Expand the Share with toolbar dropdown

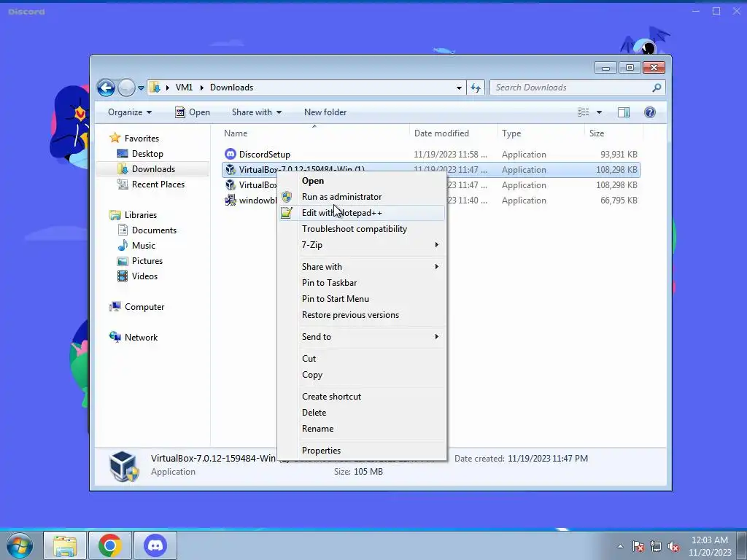256,112
